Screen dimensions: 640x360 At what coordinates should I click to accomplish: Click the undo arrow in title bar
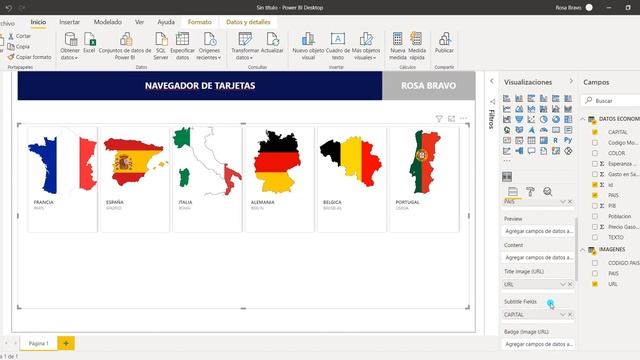click(x=9, y=8)
